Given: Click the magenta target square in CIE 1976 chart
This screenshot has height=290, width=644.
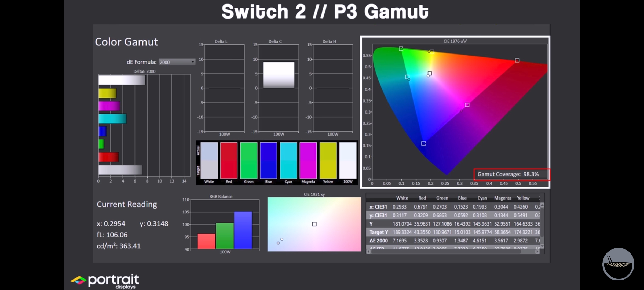Looking at the screenshot, I should pos(467,105).
